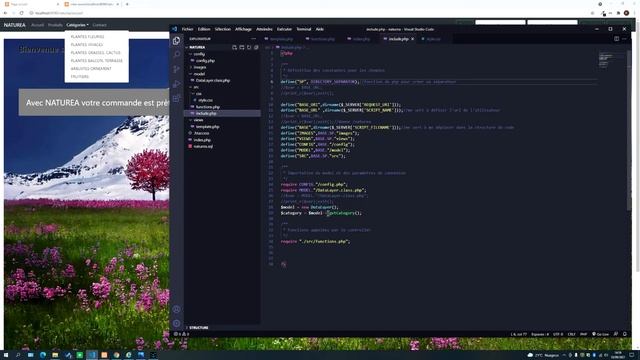This screenshot has width=640, height=360.
Task: Click Accueil link in website navbar
Action: tap(38, 25)
